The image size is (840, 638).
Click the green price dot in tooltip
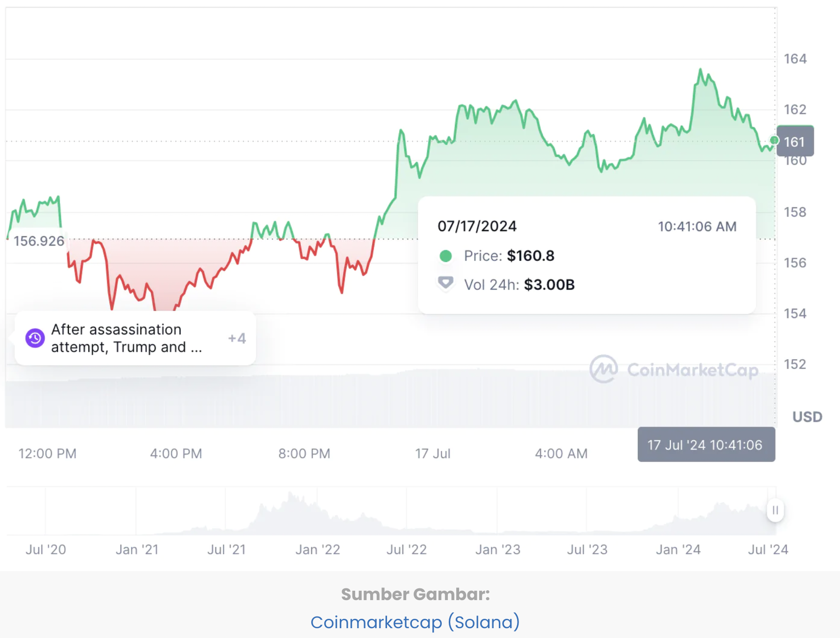tap(446, 256)
